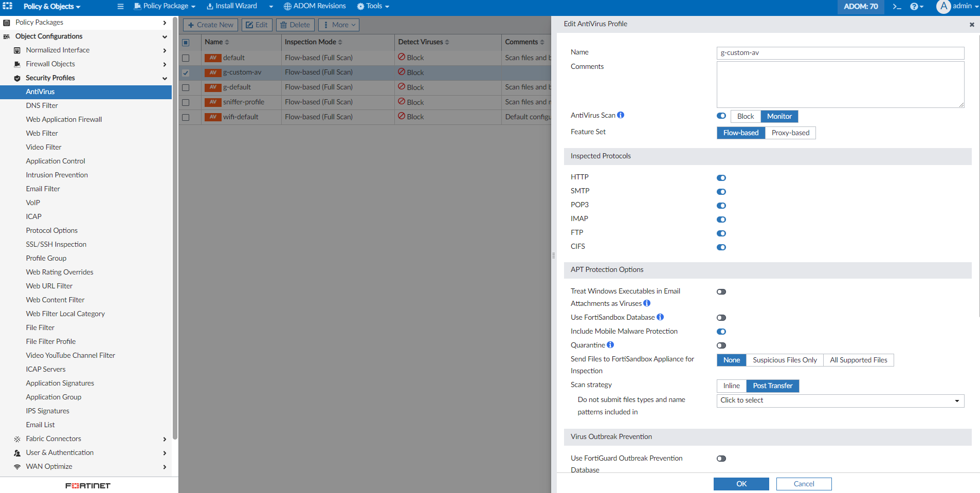The image size is (980, 493).
Task: Open the CLI console icon
Action: pyautogui.click(x=897, y=7)
